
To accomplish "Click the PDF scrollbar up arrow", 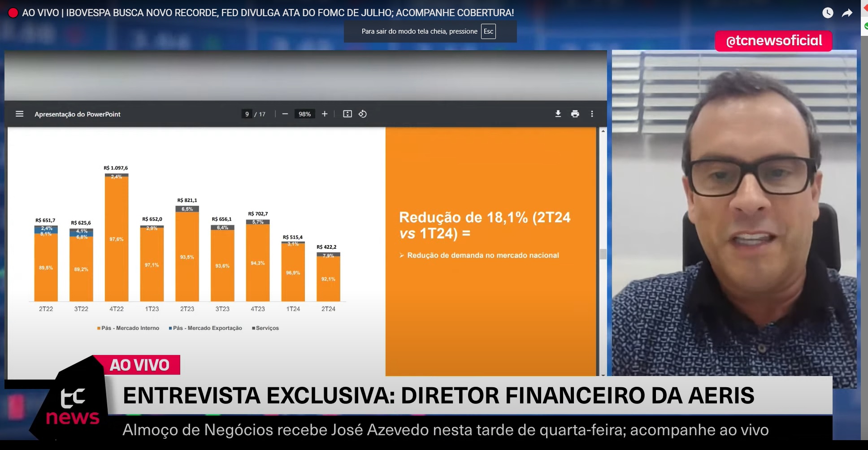I will (x=603, y=131).
